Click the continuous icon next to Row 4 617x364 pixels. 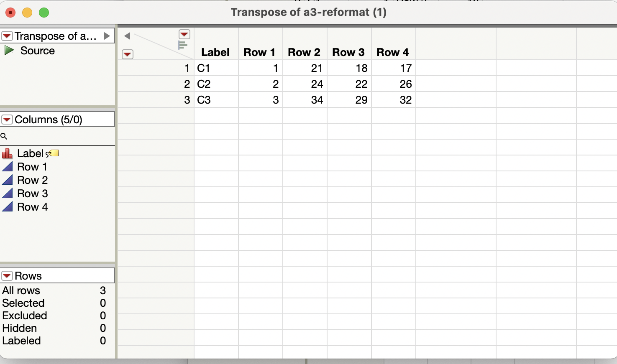(x=7, y=207)
